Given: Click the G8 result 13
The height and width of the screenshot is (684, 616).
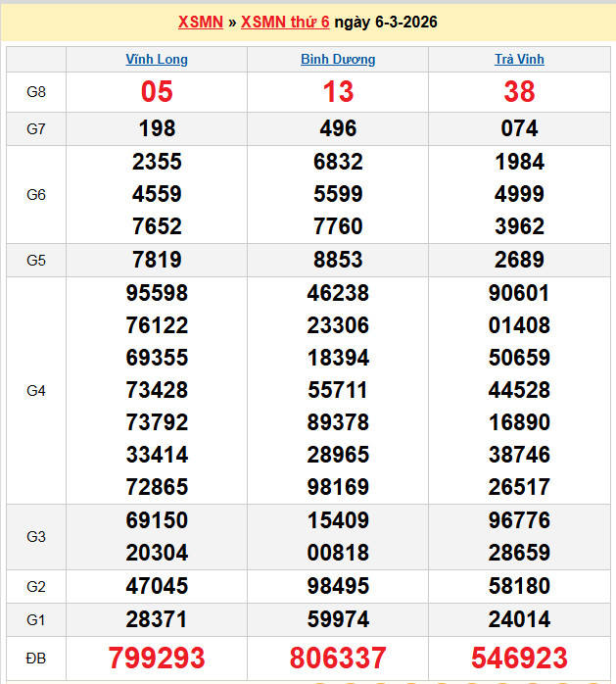Looking at the screenshot, I should [338, 92].
